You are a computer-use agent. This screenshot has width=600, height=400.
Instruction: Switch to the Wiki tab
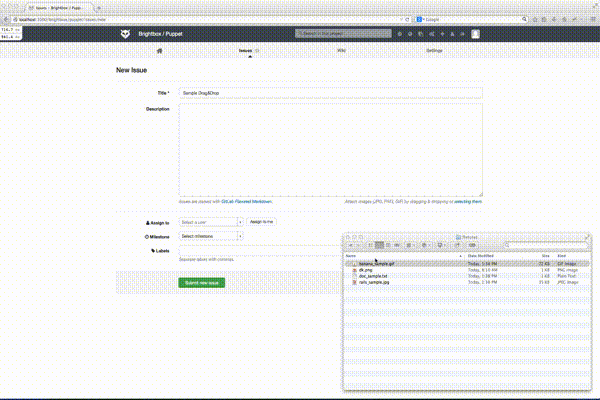click(341, 49)
